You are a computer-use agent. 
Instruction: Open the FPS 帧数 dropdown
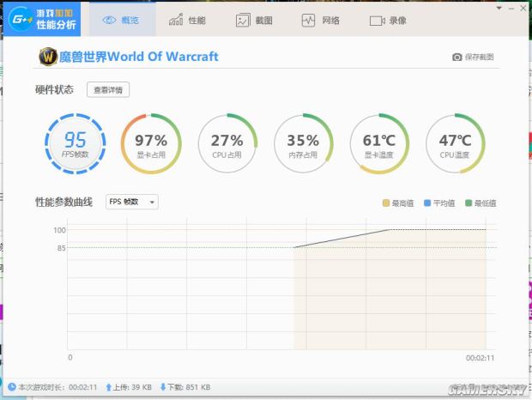tap(131, 202)
